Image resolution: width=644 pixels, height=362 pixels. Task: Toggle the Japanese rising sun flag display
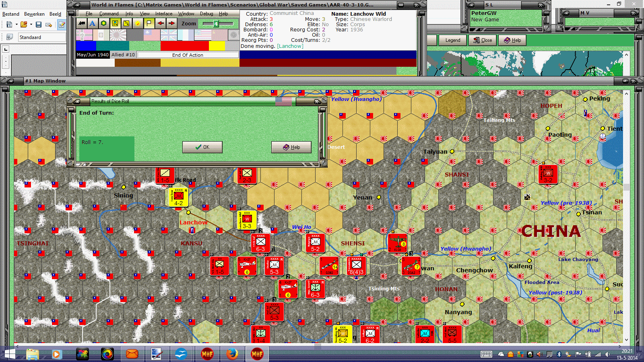pyautogui.click(x=118, y=35)
